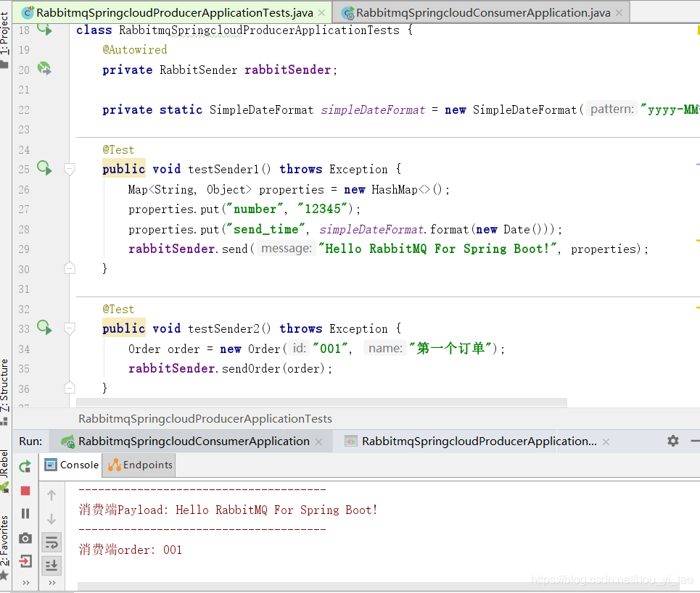
Task: Close the RabbitmqSpringcloudConsumerApplication.java tab
Action: (x=619, y=13)
